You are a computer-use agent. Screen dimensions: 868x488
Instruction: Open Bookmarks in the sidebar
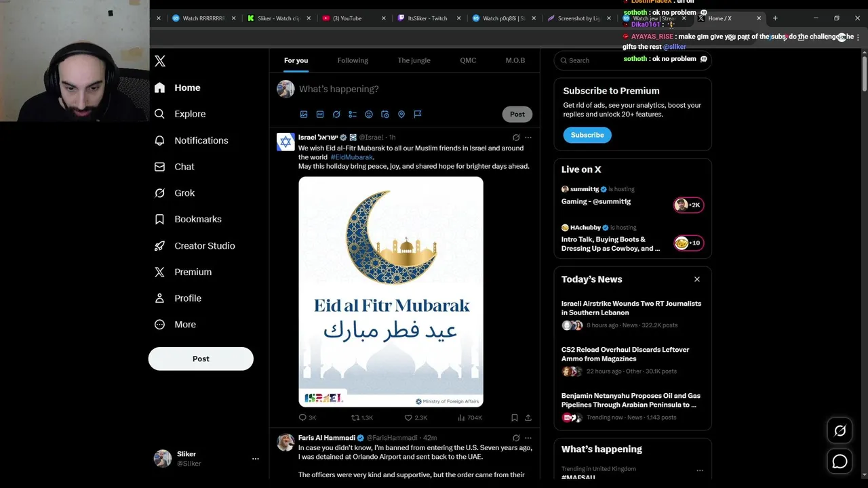point(189,220)
